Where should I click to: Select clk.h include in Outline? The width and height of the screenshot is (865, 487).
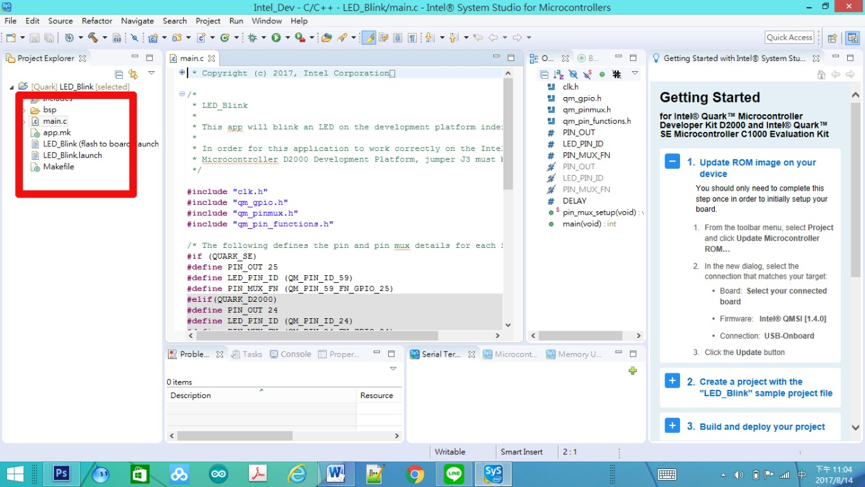[570, 87]
